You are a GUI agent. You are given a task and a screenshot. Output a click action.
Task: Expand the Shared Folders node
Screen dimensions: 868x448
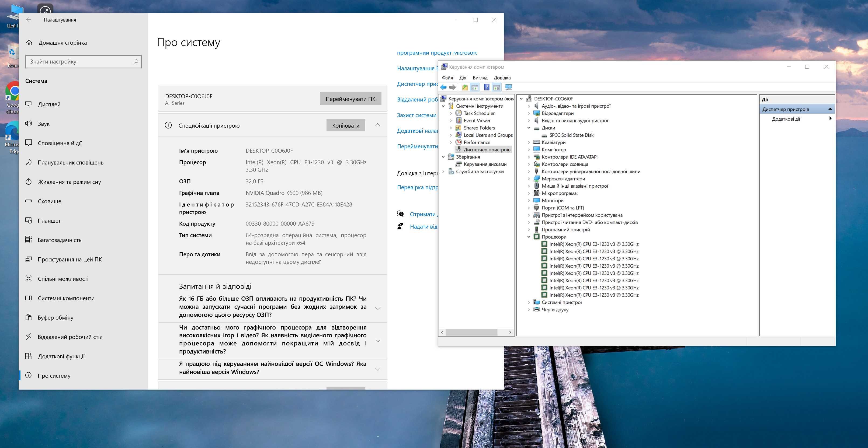[x=451, y=128]
